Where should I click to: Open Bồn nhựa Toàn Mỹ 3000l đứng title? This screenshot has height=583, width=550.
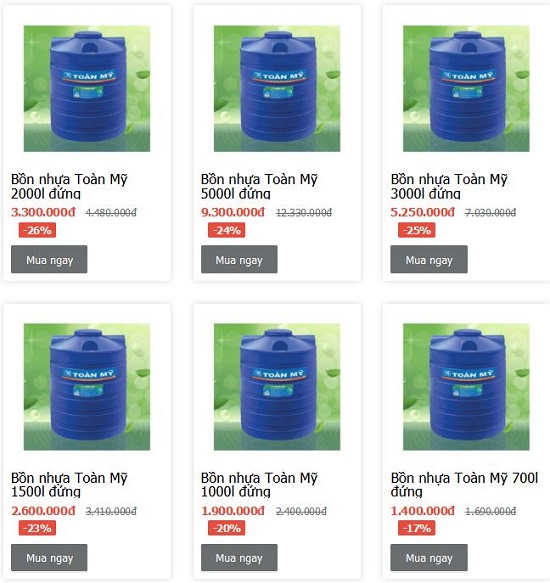click(x=449, y=186)
